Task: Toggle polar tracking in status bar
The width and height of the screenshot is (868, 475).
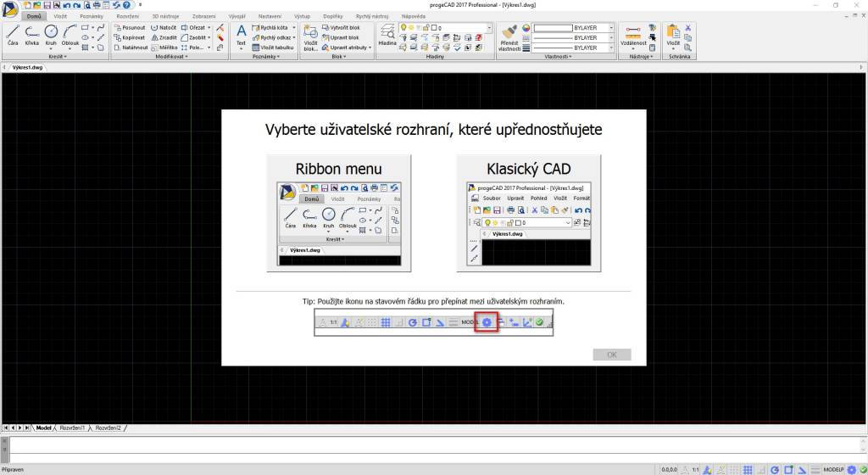Action: pos(775,469)
